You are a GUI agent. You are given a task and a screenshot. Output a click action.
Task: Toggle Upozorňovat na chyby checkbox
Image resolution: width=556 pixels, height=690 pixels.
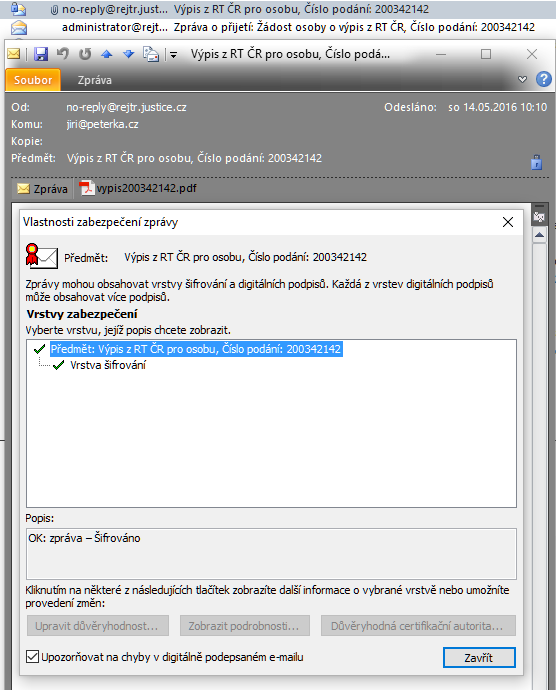33,657
